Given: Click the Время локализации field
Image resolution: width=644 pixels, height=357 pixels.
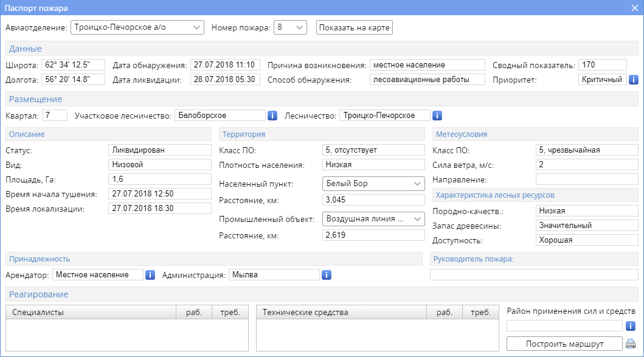Looking at the screenshot, I should [160, 208].
